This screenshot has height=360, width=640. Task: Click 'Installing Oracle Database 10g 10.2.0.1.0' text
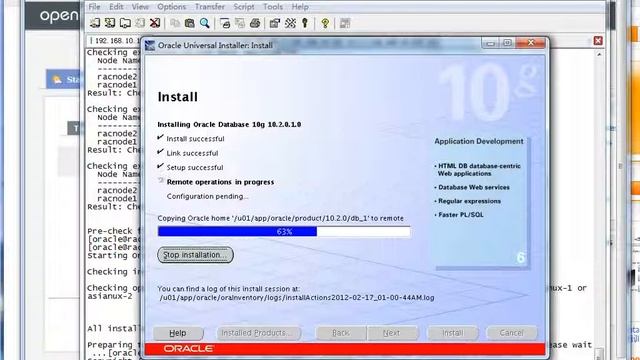coord(229,124)
